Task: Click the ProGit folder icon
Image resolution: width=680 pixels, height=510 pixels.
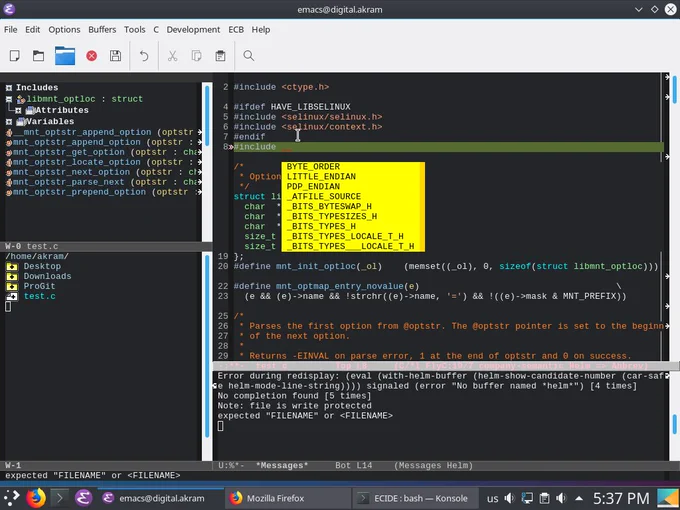Action: click(x=12, y=286)
